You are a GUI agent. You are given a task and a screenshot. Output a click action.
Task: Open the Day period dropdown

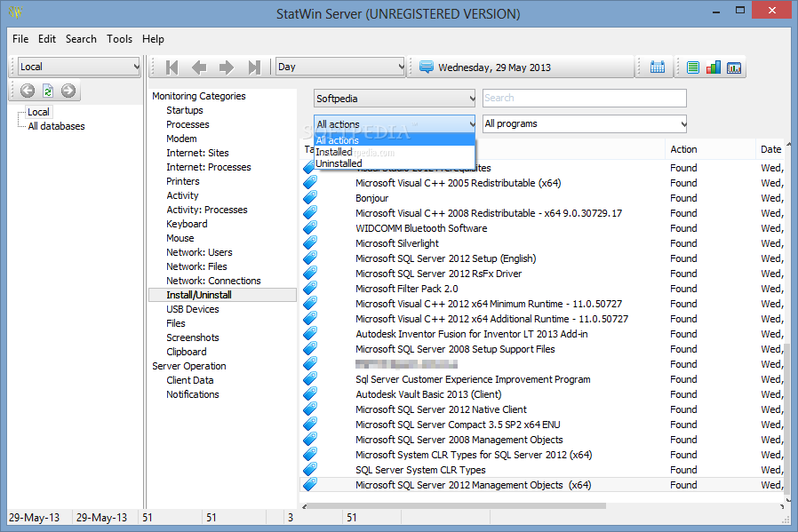[340, 67]
